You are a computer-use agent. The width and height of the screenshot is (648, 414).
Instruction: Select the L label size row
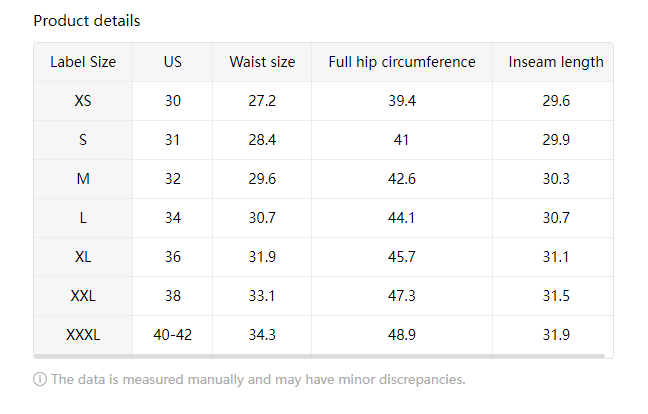83,218
